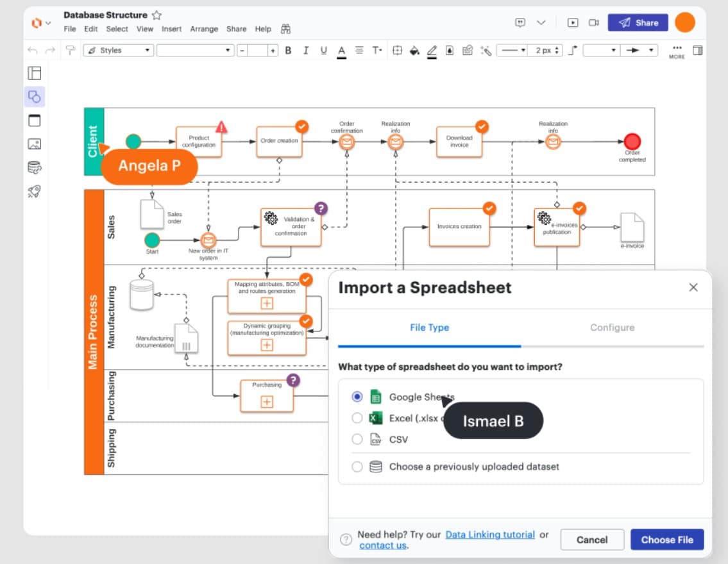Screen dimensions: 728x564
Task: Click the Choose File button
Action: point(667,540)
